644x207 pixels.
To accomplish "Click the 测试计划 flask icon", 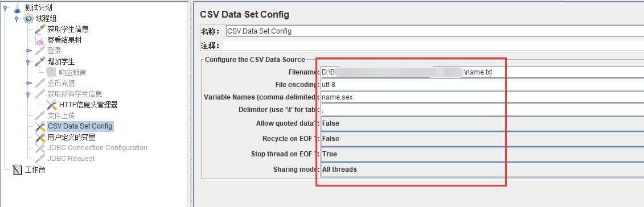I will coord(17,8).
